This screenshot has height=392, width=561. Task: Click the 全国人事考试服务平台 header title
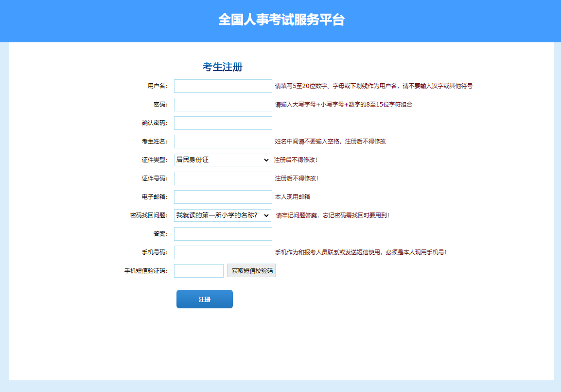click(x=281, y=20)
